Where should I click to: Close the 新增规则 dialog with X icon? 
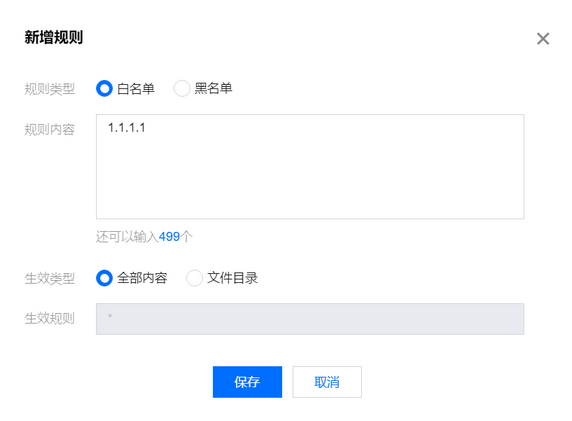coord(543,38)
